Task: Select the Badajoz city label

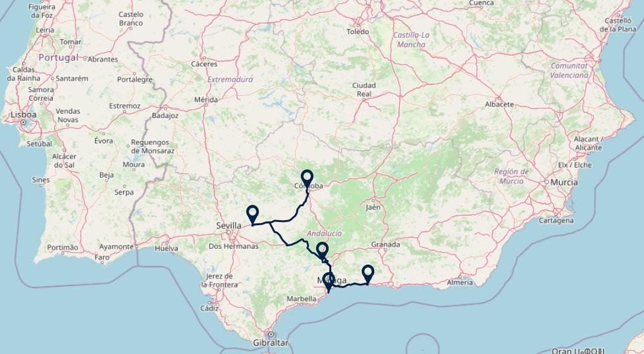Action: pyautogui.click(x=165, y=116)
